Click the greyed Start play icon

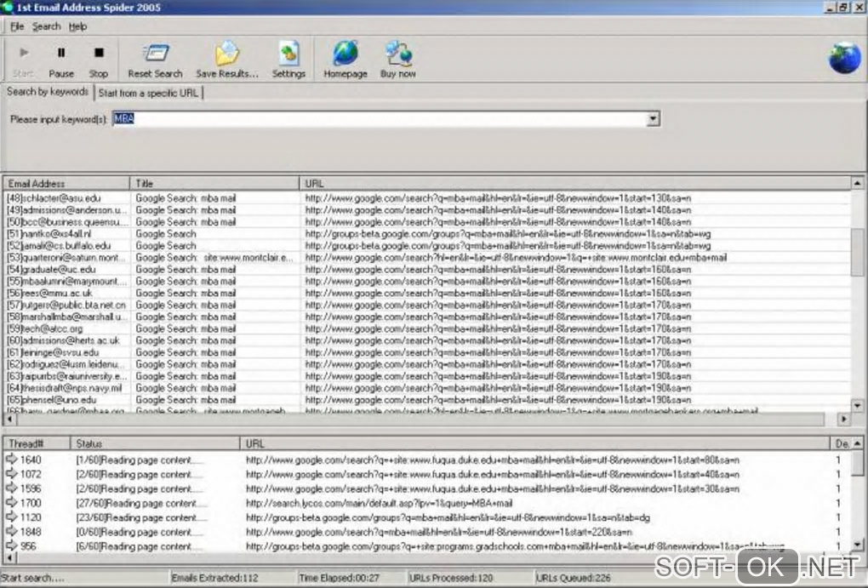click(x=23, y=53)
